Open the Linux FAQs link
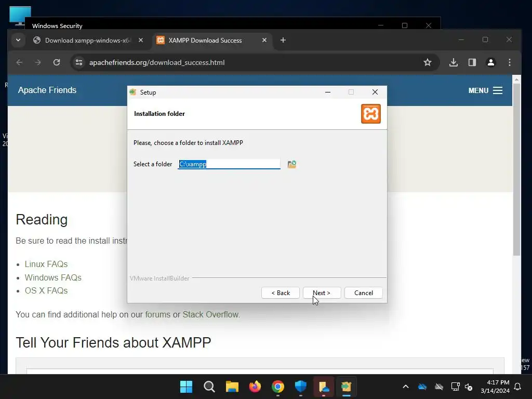 click(x=46, y=264)
